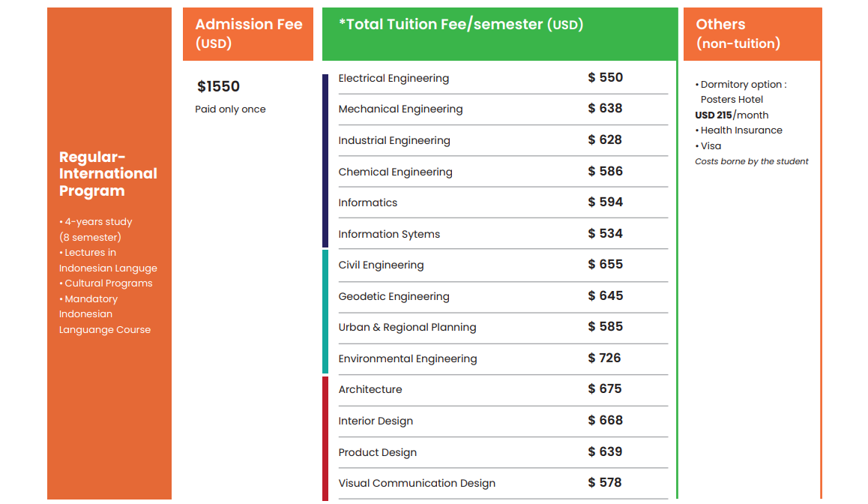Select the Electrical Engineering row

click(x=503, y=78)
